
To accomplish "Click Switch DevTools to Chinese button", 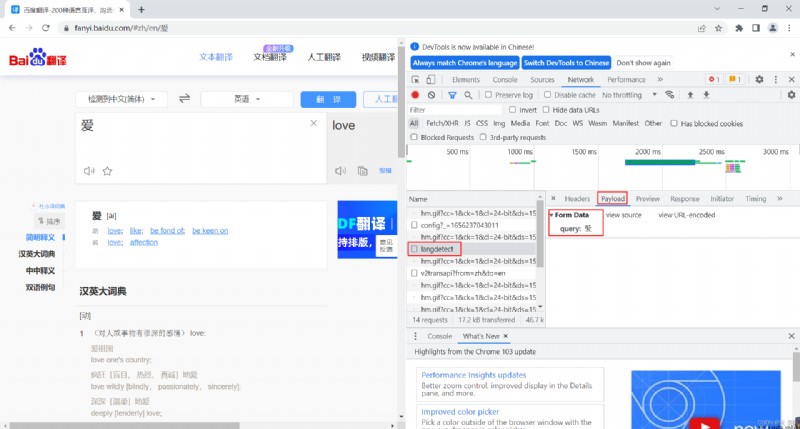I will (x=566, y=63).
